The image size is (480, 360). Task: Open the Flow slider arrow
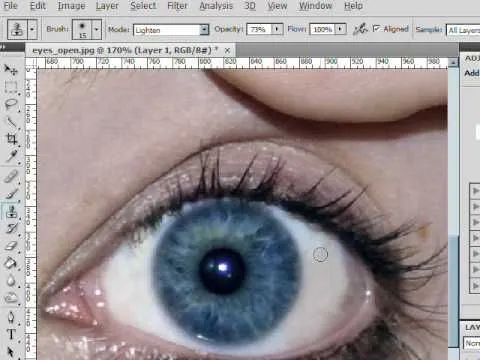point(340,29)
